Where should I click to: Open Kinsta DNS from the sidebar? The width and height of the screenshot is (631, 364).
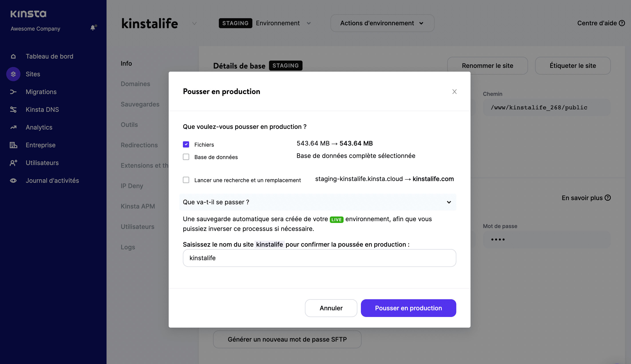coord(43,110)
